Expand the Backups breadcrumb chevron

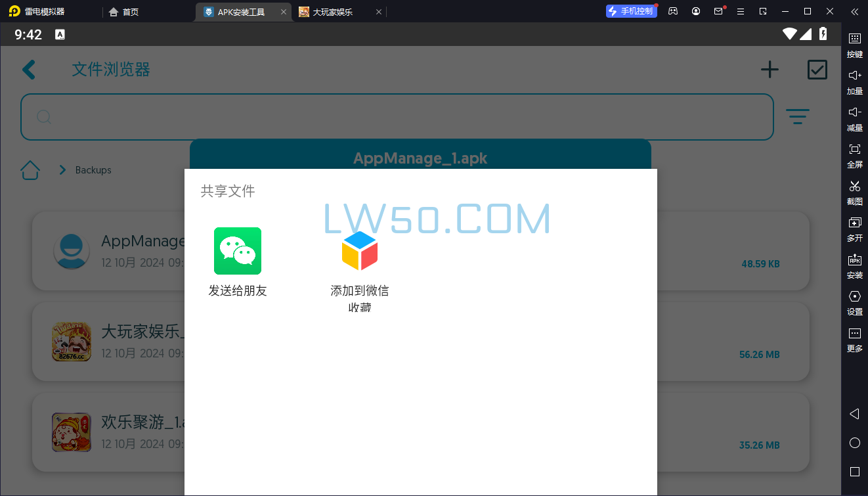tap(62, 169)
